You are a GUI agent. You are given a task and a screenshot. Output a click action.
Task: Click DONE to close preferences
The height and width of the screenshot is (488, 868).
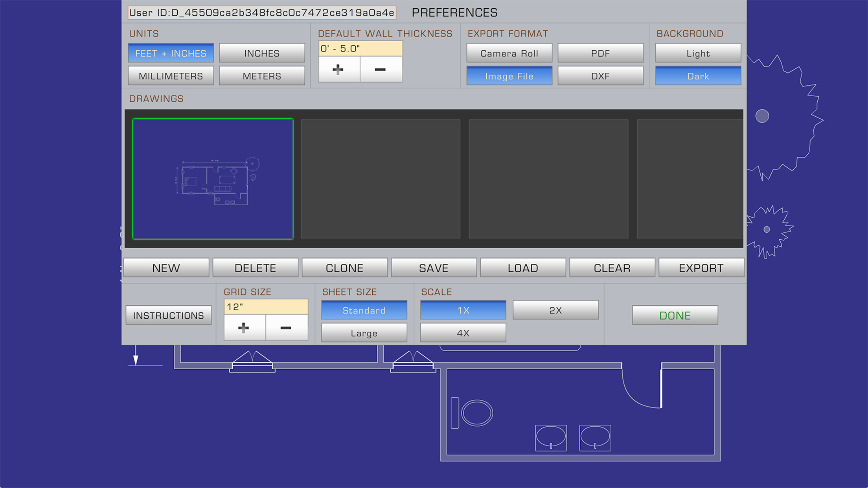point(675,315)
